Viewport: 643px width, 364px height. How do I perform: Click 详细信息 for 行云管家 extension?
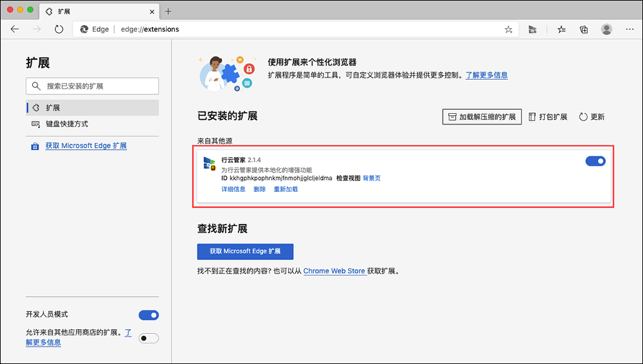click(233, 189)
